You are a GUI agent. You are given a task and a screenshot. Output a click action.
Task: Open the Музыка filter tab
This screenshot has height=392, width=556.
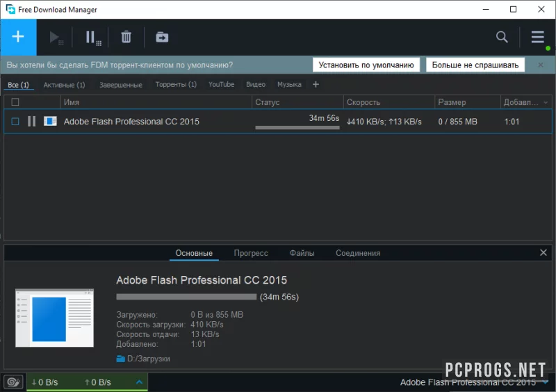pos(289,84)
